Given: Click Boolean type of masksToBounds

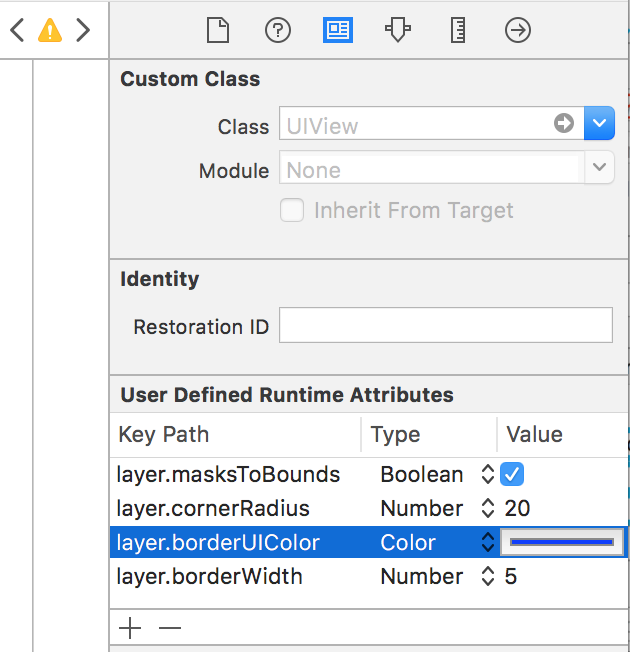Looking at the screenshot, I should pyautogui.click(x=422, y=474).
